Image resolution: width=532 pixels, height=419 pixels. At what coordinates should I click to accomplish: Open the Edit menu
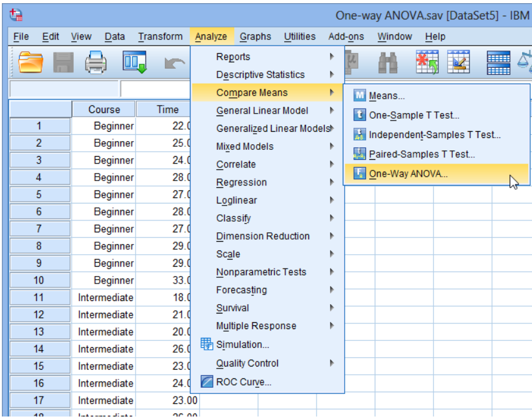coord(50,36)
